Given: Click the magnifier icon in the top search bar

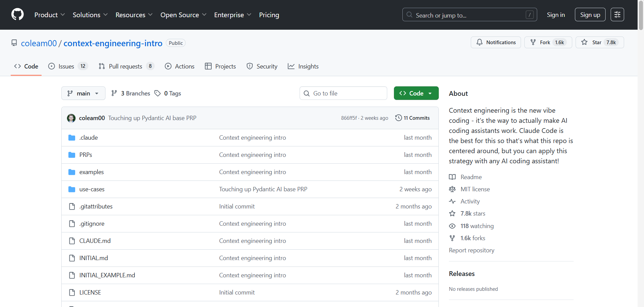Looking at the screenshot, I should click(409, 15).
